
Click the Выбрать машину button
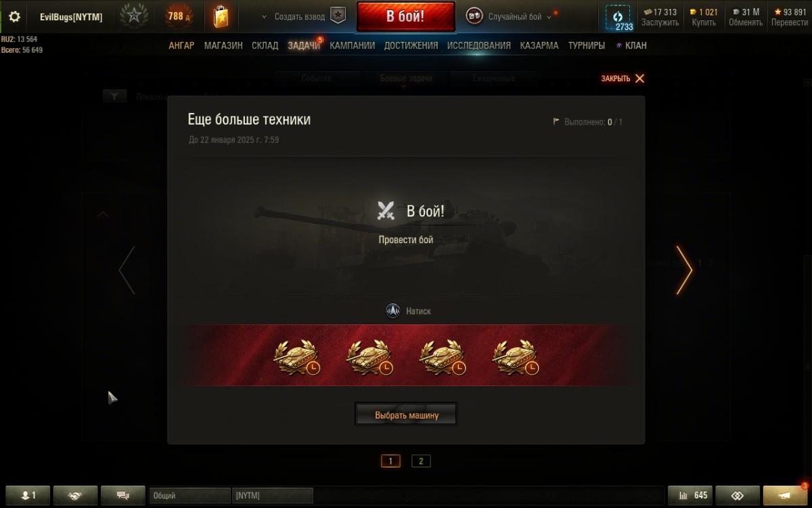[x=407, y=415]
